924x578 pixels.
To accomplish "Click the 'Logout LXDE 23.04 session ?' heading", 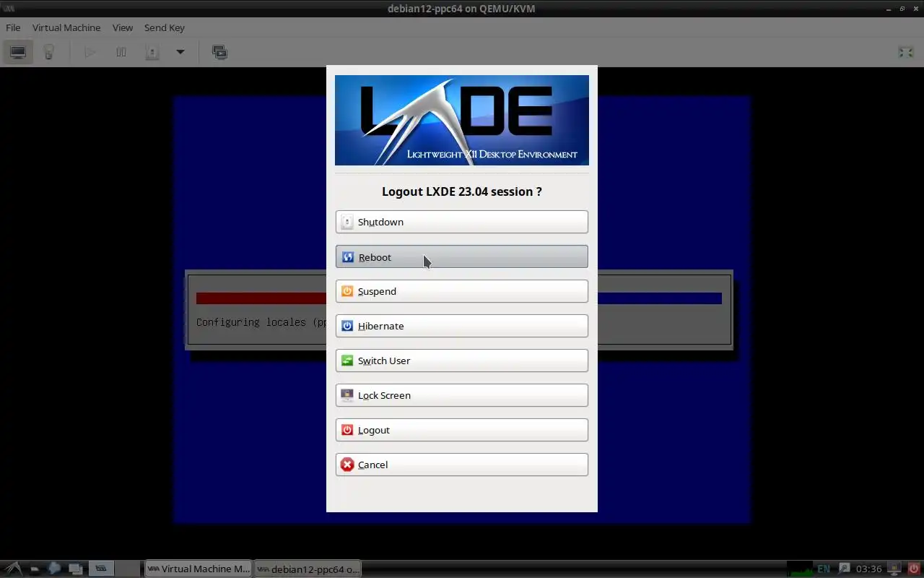I will 462,191.
